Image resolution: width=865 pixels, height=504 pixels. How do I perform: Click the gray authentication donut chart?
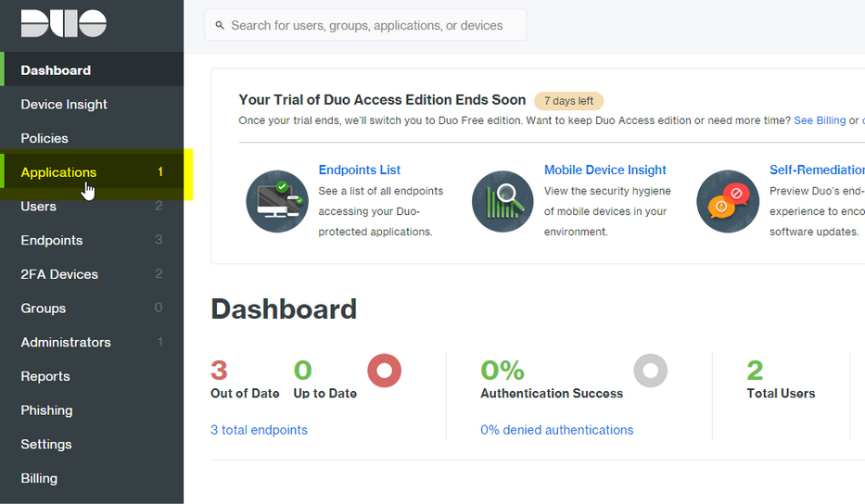(650, 371)
